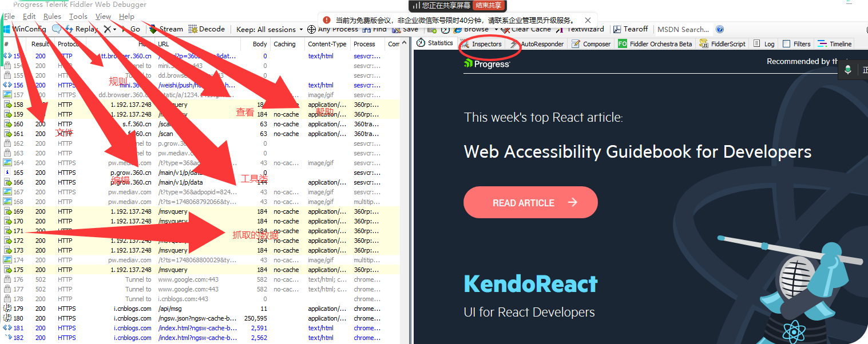The width and height of the screenshot is (868, 344).
Task: Click Save in the toolbar
Action: coord(405,29)
